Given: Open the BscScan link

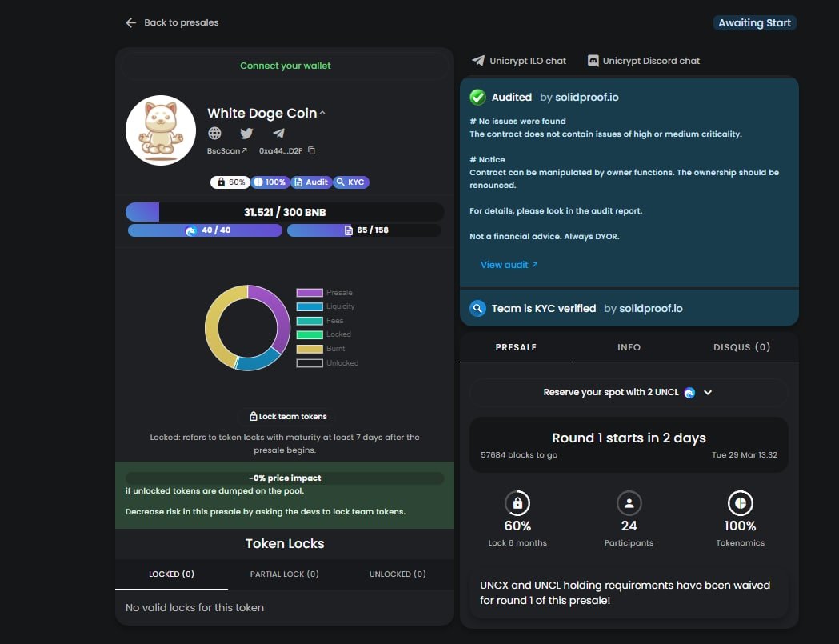Looking at the screenshot, I should click(227, 150).
